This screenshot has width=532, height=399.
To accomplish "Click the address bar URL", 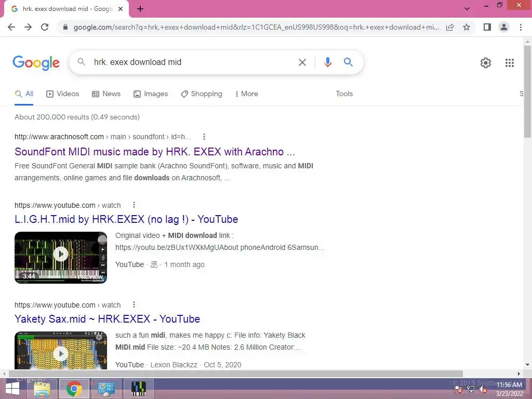I will click(256, 27).
